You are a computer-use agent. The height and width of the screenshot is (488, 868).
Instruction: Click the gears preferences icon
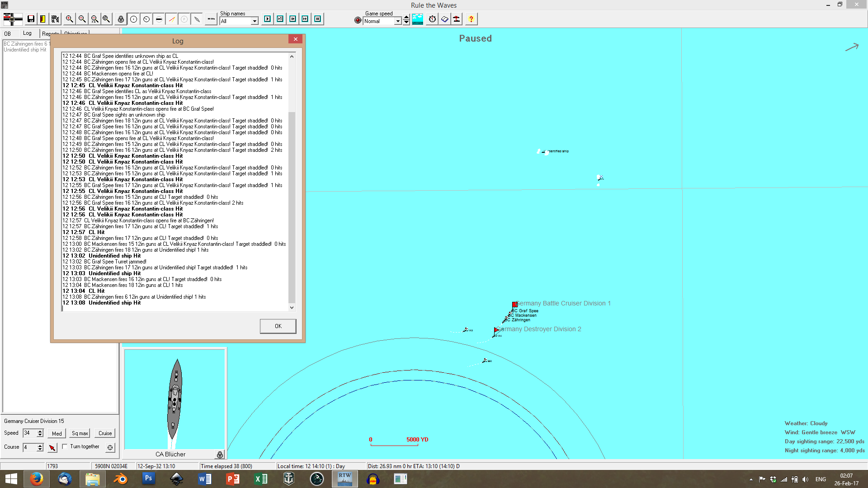click(x=55, y=19)
